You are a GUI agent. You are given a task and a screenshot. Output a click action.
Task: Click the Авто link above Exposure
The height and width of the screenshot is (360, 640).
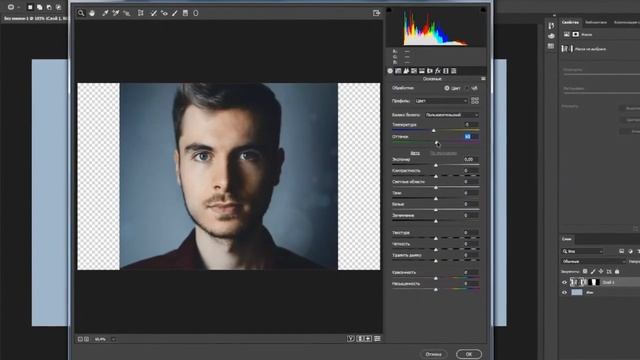coord(415,153)
